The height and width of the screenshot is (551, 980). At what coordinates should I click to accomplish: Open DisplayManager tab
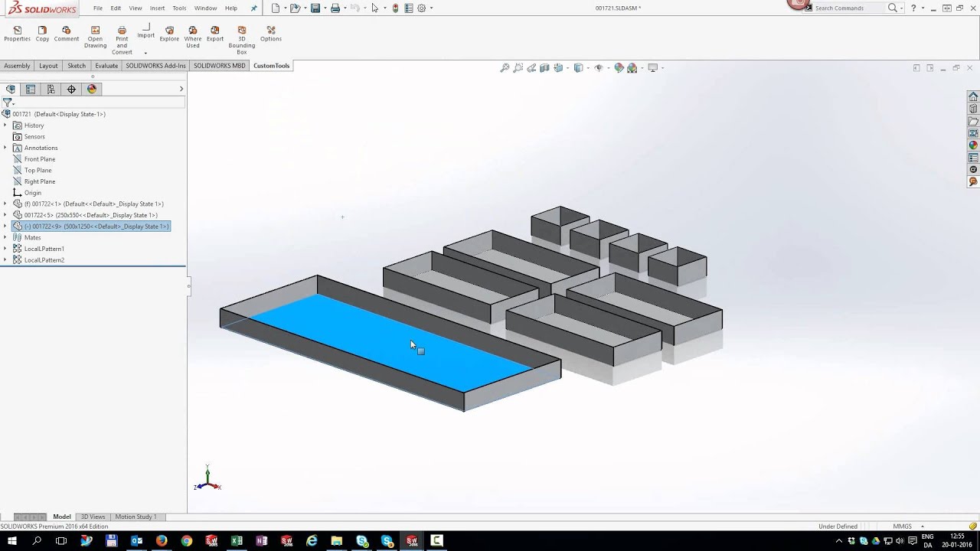pos(92,89)
